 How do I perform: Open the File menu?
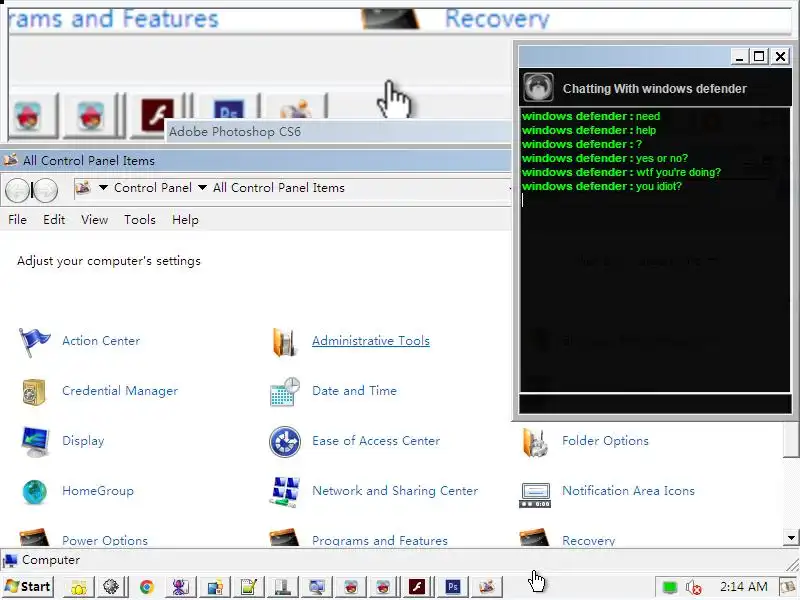click(x=17, y=220)
